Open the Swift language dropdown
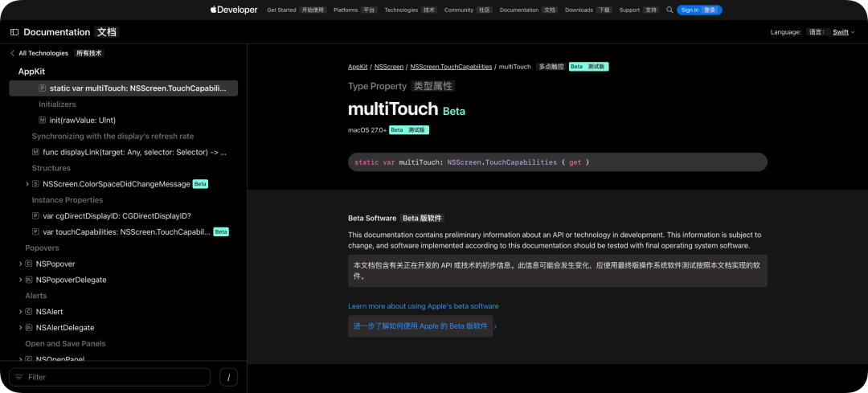The height and width of the screenshot is (393, 868). point(844,32)
